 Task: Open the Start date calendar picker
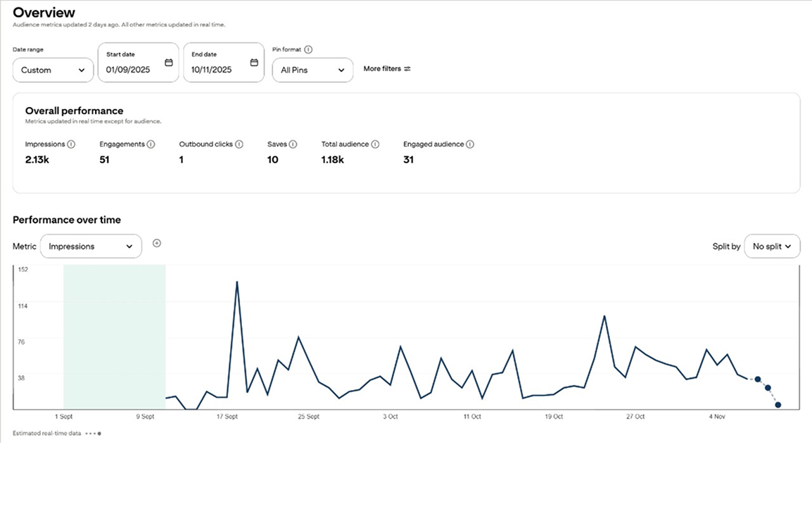click(168, 62)
